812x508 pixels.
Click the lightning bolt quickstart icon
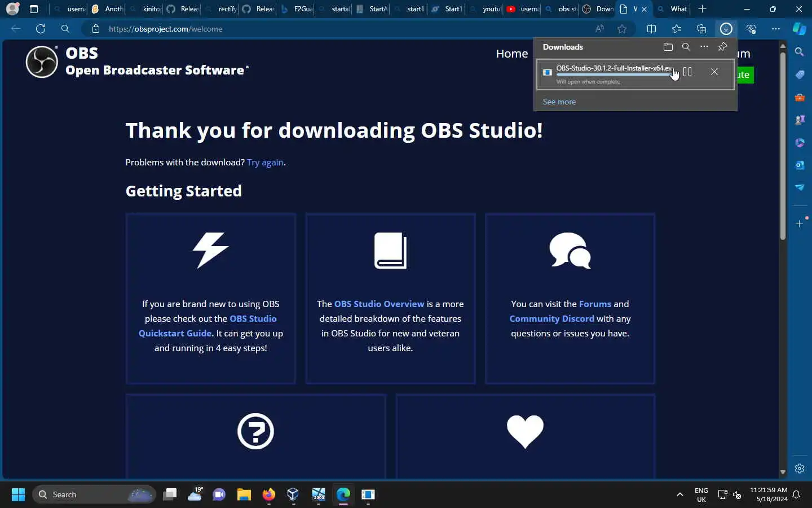211,250
